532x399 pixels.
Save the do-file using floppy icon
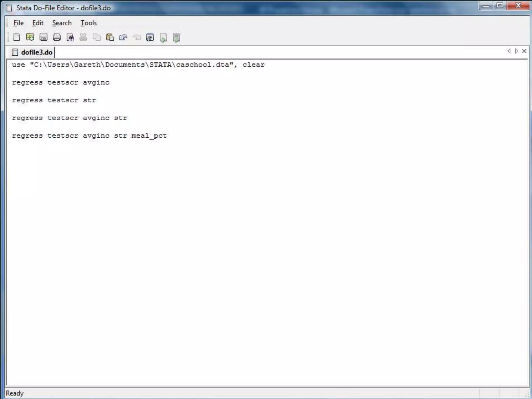(43, 37)
